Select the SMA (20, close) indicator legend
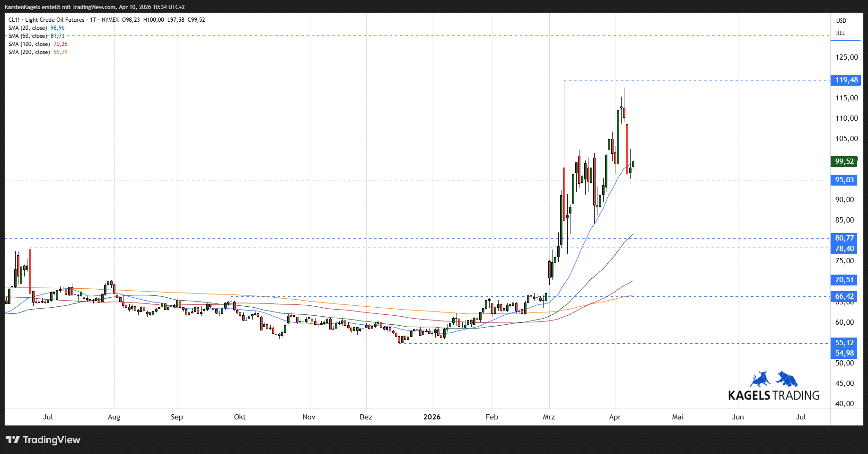The width and height of the screenshot is (868, 454). point(28,28)
